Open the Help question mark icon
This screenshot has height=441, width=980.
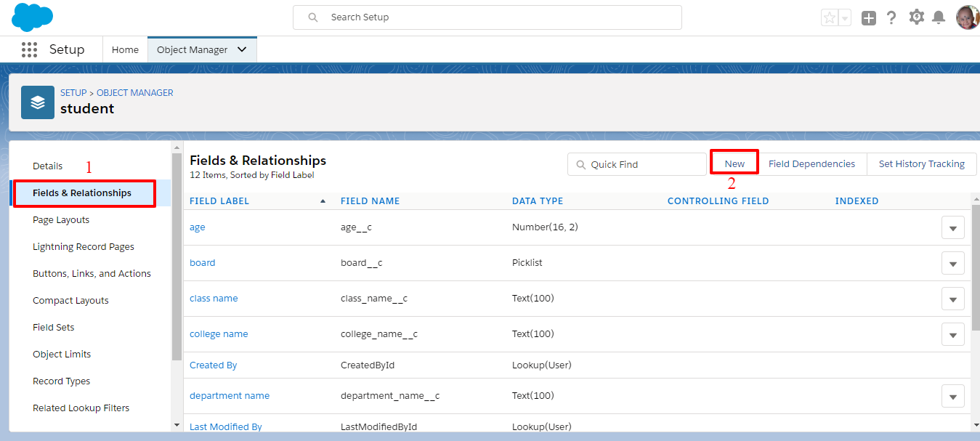(891, 17)
